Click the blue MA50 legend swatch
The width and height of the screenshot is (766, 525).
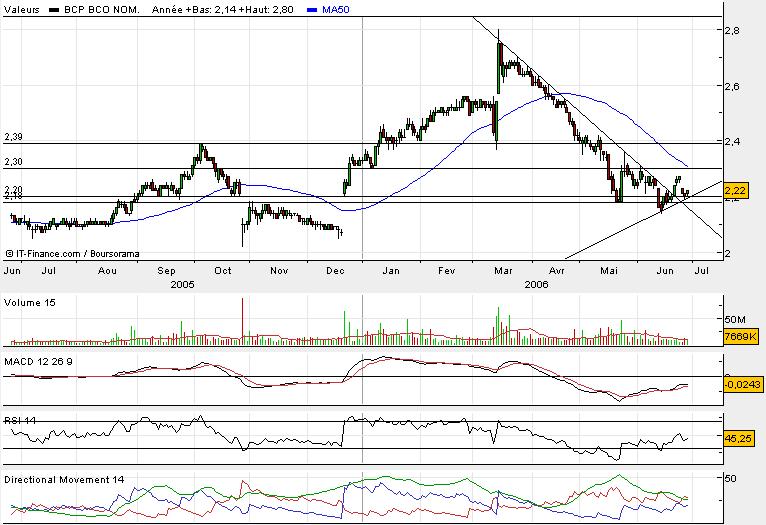pyautogui.click(x=313, y=10)
